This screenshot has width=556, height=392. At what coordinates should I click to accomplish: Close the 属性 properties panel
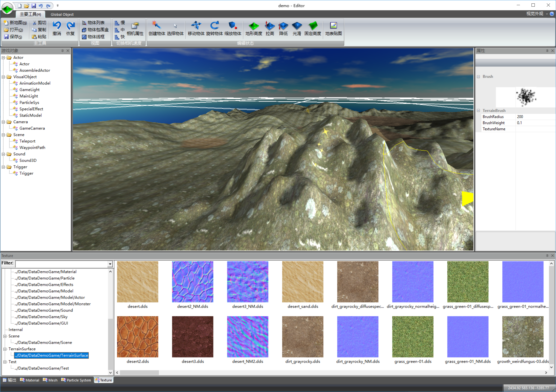[x=552, y=51]
